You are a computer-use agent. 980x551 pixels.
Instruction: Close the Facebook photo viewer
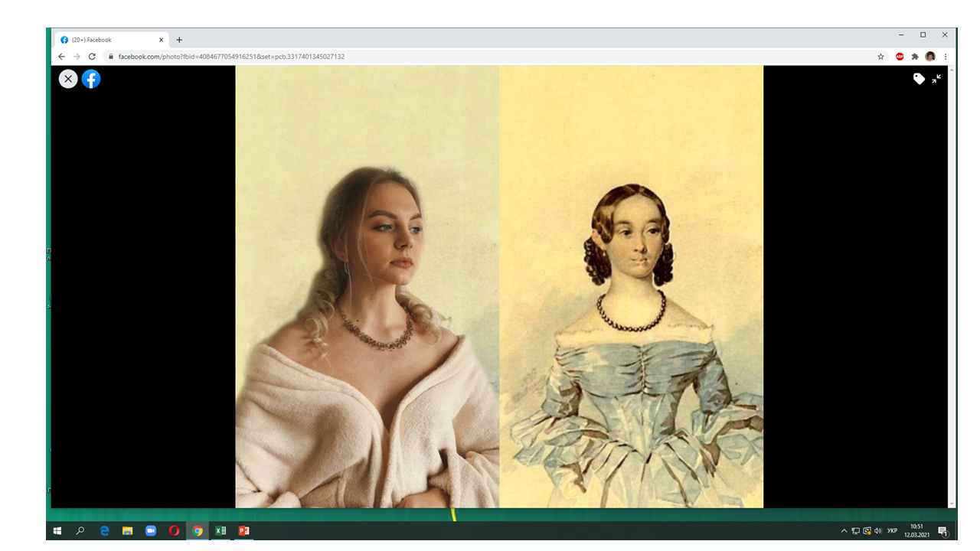point(68,79)
